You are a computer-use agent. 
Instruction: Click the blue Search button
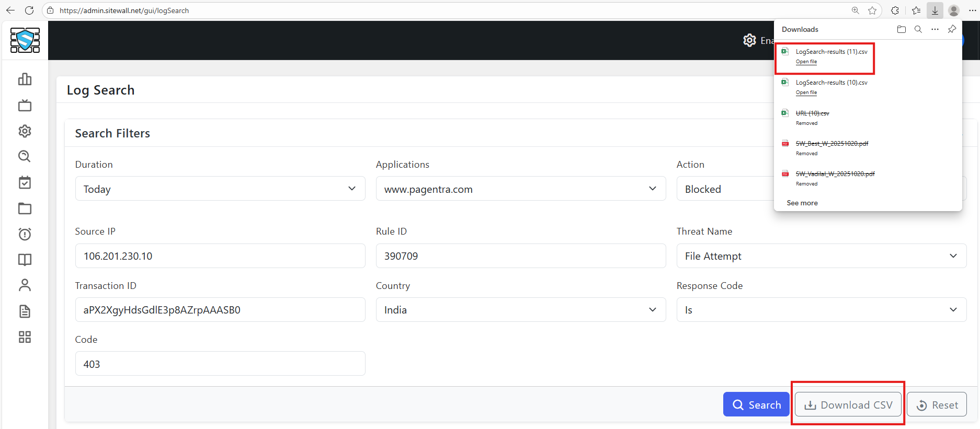tap(756, 404)
